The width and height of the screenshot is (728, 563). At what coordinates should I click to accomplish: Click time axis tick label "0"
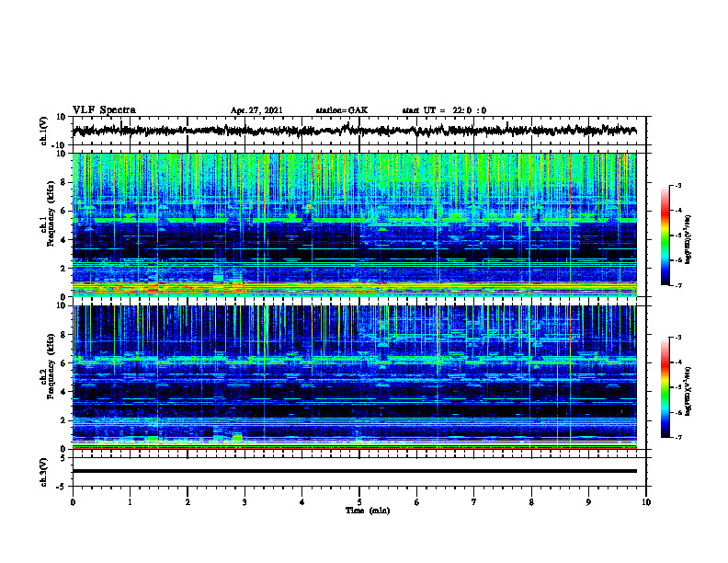(73, 502)
